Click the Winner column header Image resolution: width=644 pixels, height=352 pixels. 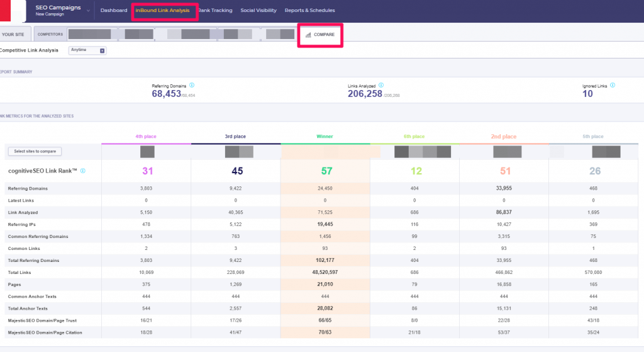coord(325,137)
